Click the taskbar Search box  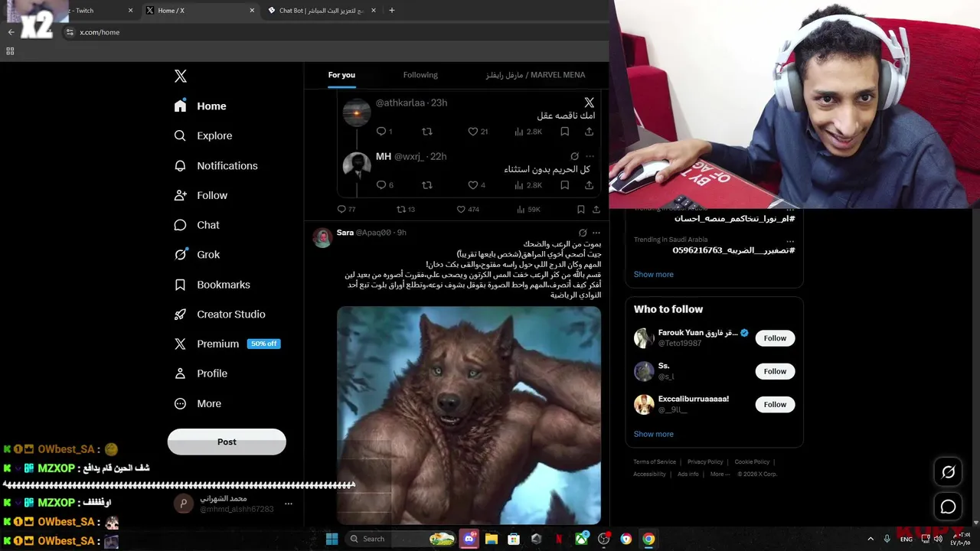pos(402,539)
